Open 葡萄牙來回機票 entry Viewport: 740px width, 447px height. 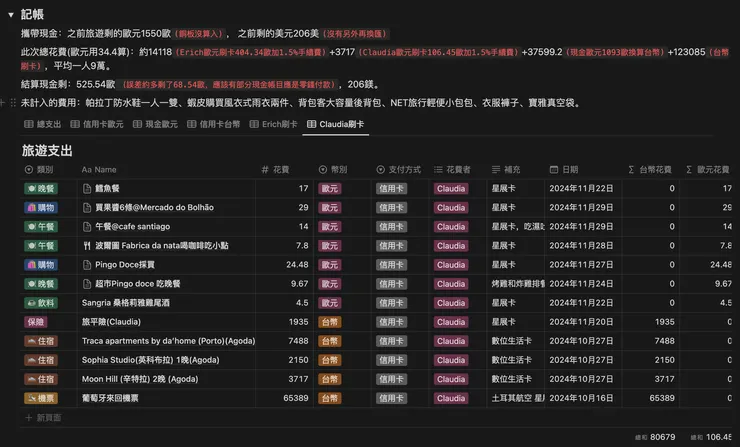click(110, 398)
